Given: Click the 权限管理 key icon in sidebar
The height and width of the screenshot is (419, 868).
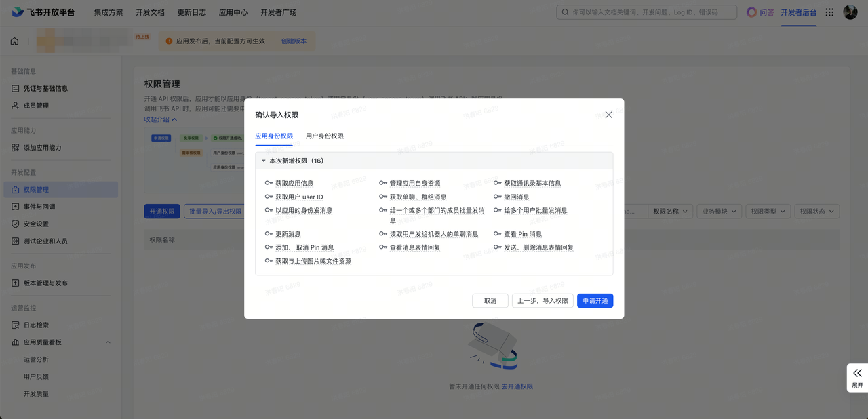Looking at the screenshot, I should point(16,190).
